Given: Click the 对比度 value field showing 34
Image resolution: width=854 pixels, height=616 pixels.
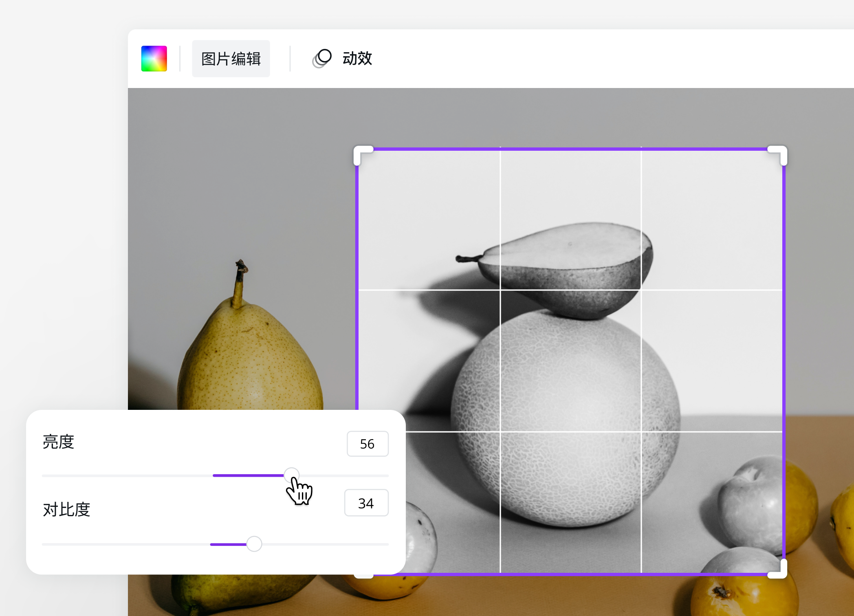Looking at the screenshot, I should (x=366, y=503).
